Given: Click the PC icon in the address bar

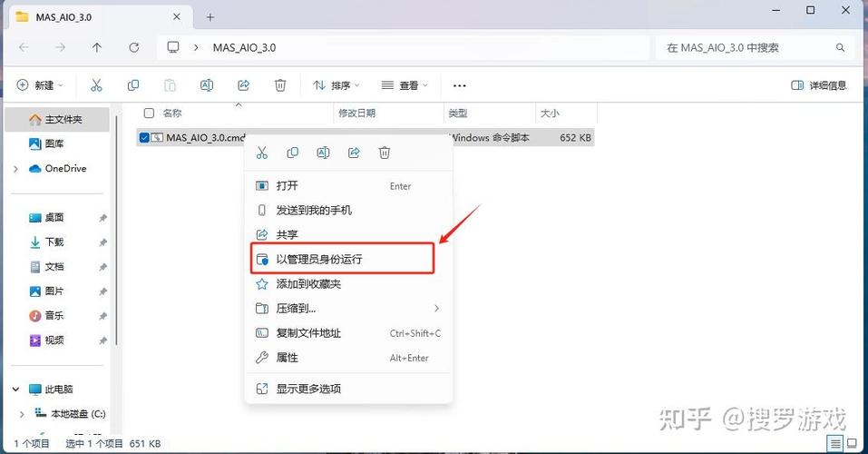Looking at the screenshot, I should pos(173,47).
